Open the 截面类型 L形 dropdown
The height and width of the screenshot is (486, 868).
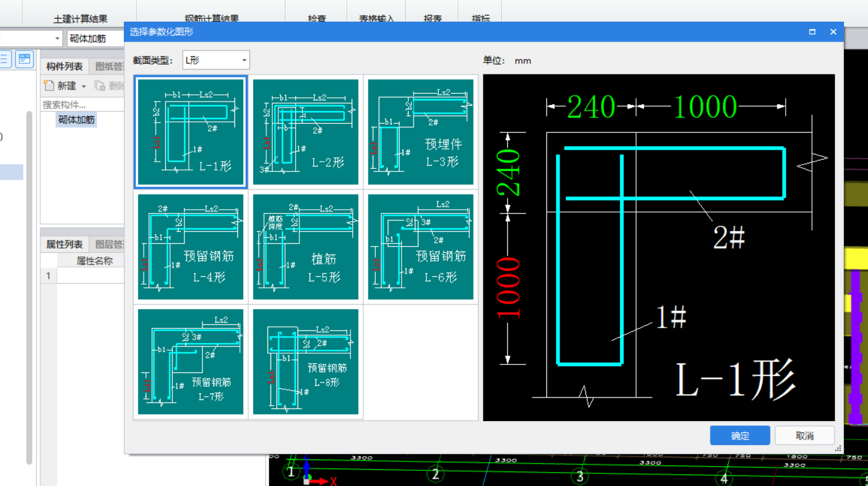216,60
